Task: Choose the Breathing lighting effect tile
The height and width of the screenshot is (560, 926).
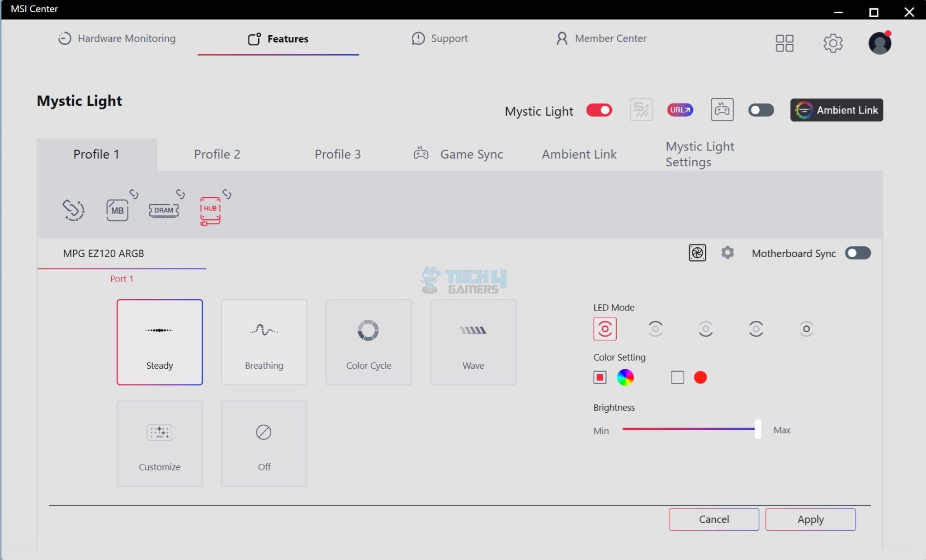Action: tap(264, 342)
